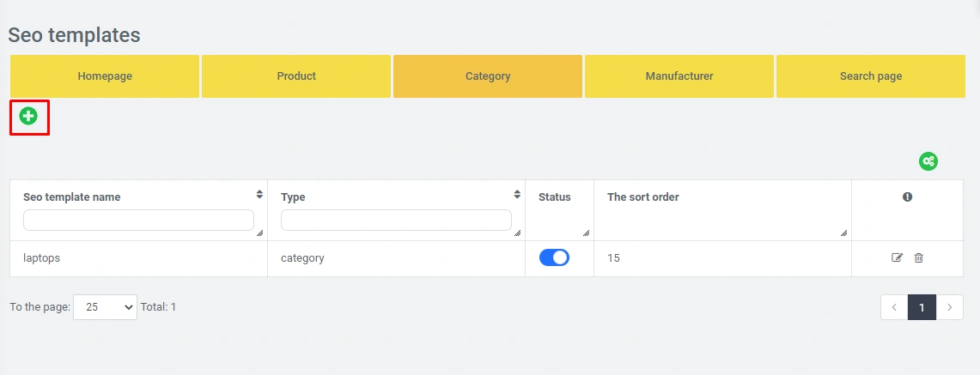Click the info icon in actions column header

coord(907,197)
